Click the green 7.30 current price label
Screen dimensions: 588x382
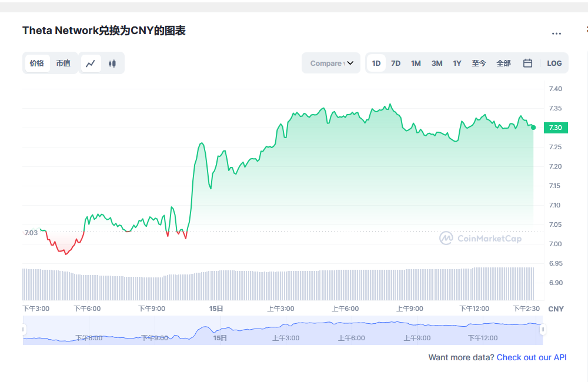point(556,128)
